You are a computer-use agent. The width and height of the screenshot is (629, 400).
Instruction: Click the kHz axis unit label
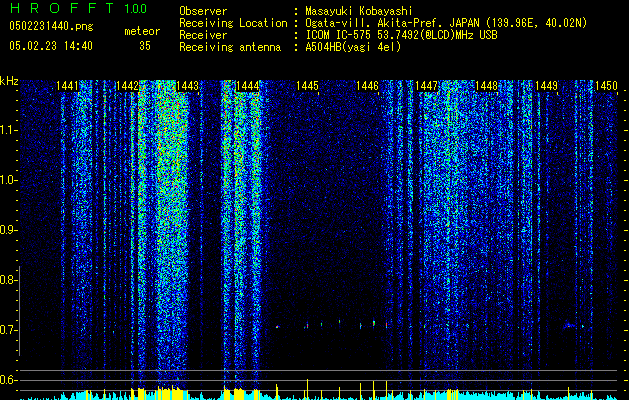click(x=9, y=81)
